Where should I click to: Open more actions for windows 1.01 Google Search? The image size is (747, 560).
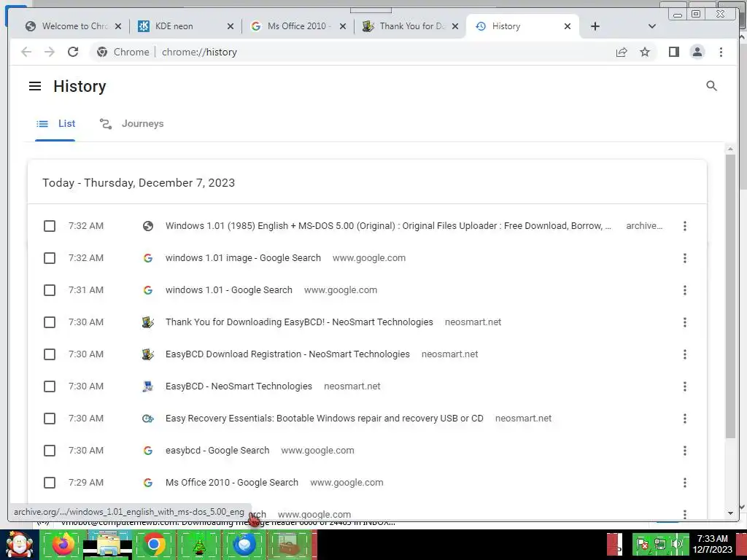(684, 290)
